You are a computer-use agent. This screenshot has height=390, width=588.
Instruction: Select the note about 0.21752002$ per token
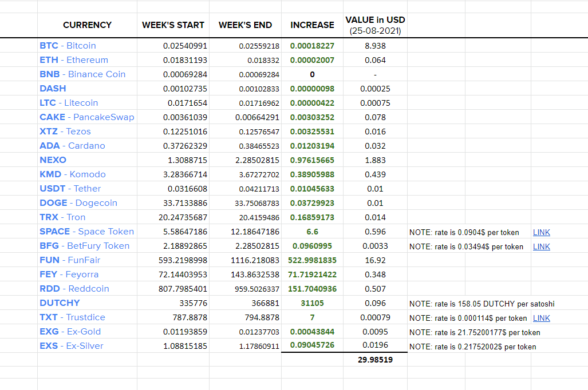point(472,347)
